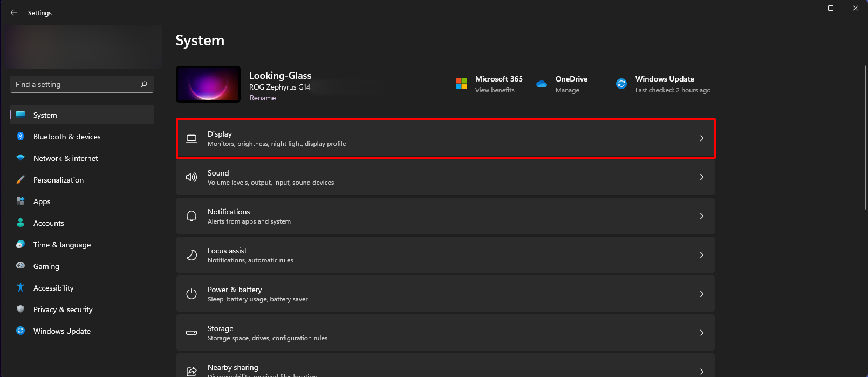Viewport: 868px width, 377px height.
Task: Click the Power & battery icon
Action: 192,294
